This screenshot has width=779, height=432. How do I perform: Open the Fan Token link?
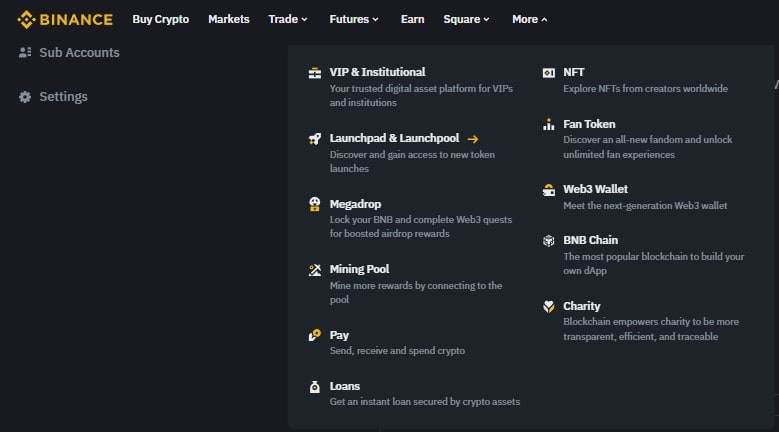click(x=589, y=124)
